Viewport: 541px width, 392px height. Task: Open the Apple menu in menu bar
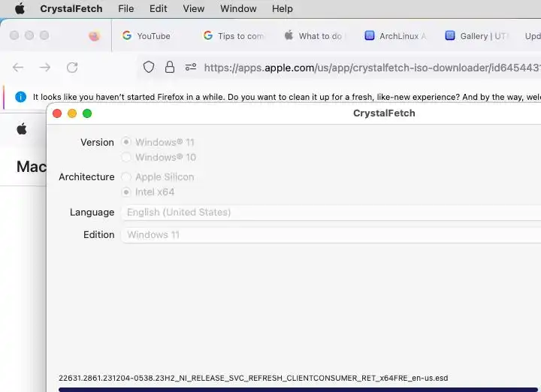tap(20, 8)
